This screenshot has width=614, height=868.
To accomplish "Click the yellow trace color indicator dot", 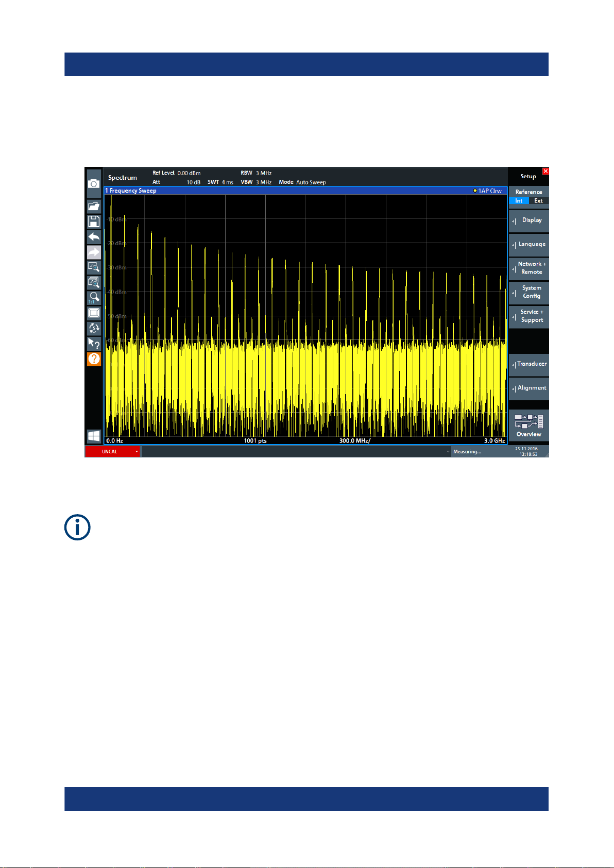I will pos(475,191).
